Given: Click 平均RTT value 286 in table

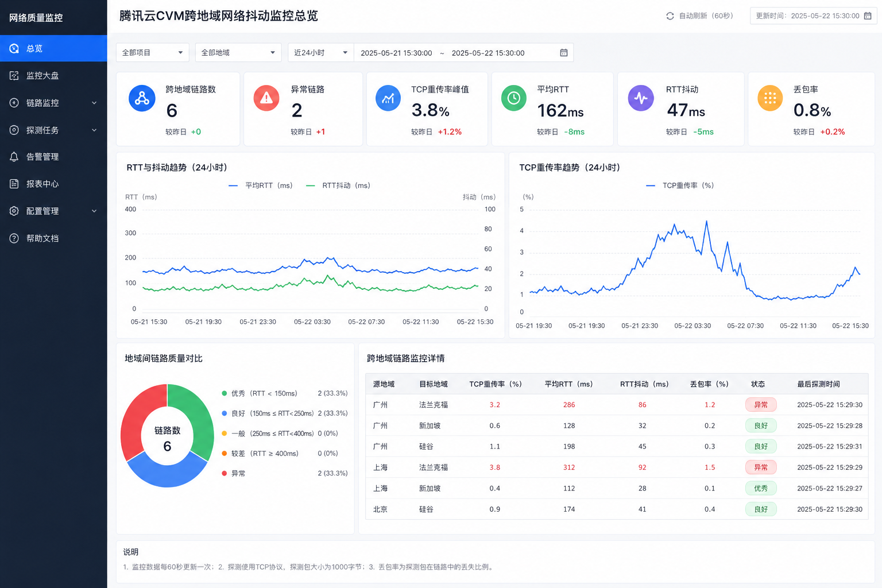Looking at the screenshot, I should pyautogui.click(x=569, y=405).
